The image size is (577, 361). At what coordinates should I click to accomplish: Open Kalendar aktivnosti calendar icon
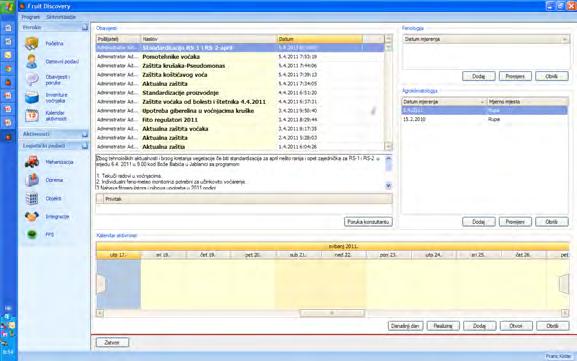tap(32, 116)
